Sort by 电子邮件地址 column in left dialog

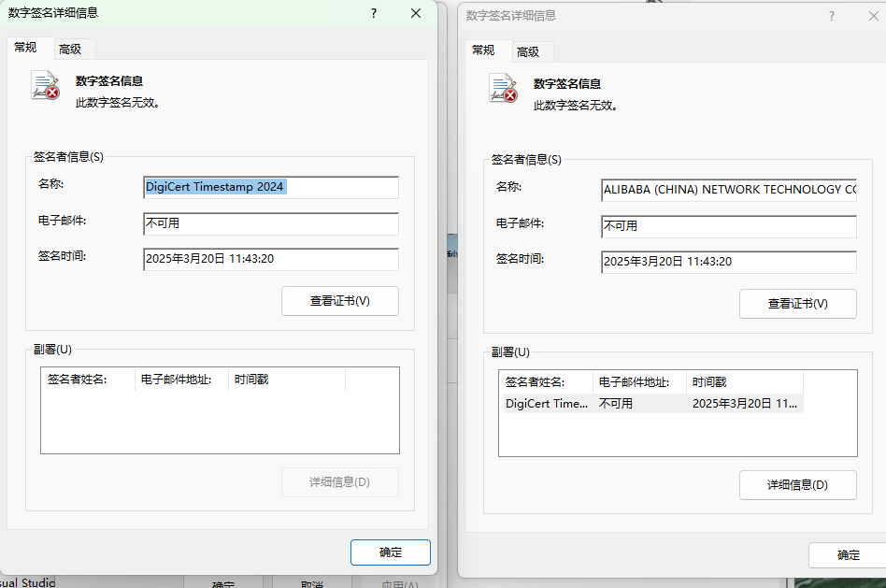click(182, 380)
